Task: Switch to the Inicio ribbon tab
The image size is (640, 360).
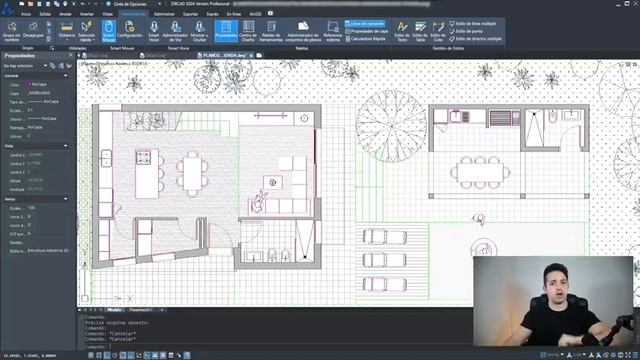Action: 26,14
